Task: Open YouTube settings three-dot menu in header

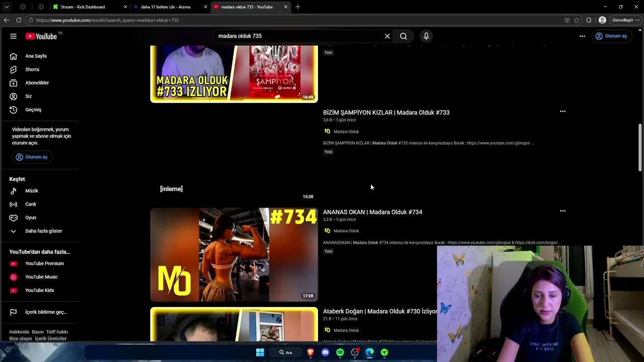Action: coord(582,36)
